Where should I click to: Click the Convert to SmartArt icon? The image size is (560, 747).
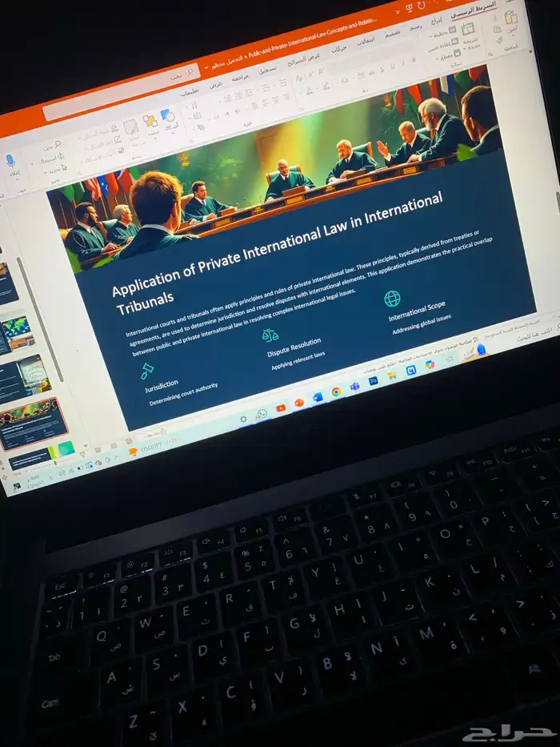coord(201,127)
